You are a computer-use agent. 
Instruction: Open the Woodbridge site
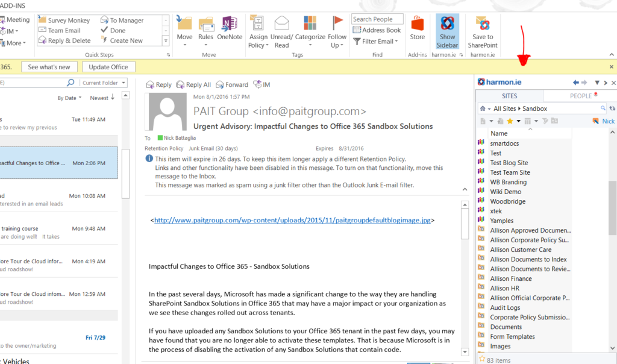click(x=507, y=201)
